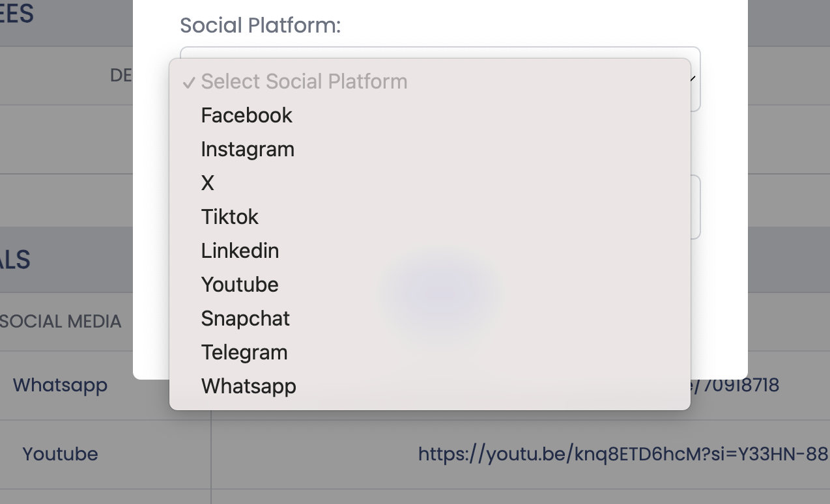830x504 pixels.
Task: Select Tiktok from the dropdown list
Action: click(x=230, y=217)
